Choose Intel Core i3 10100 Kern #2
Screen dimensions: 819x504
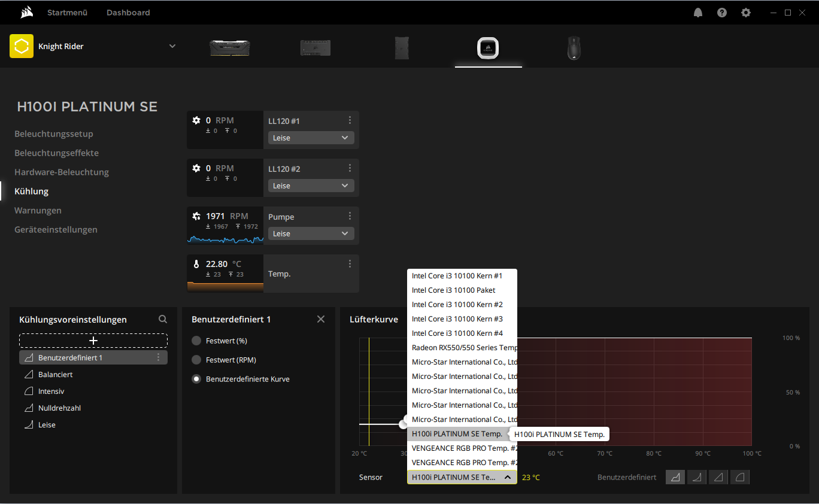462,305
